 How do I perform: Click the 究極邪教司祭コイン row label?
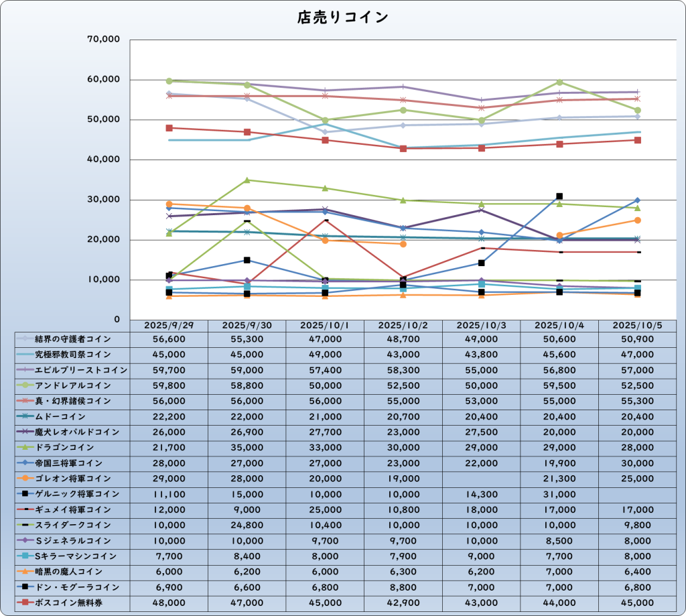[72, 355]
